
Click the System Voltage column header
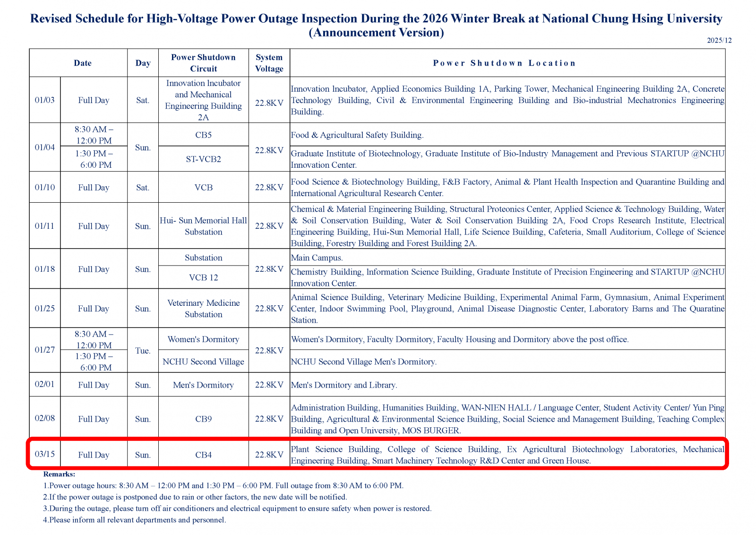click(x=269, y=63)
